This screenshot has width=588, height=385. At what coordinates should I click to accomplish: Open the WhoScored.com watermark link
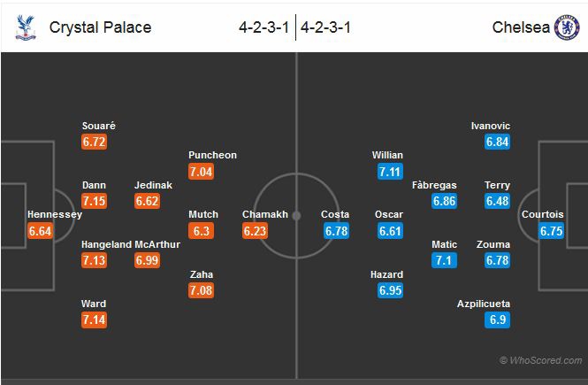pyautogui.click(x=540, y=360)
